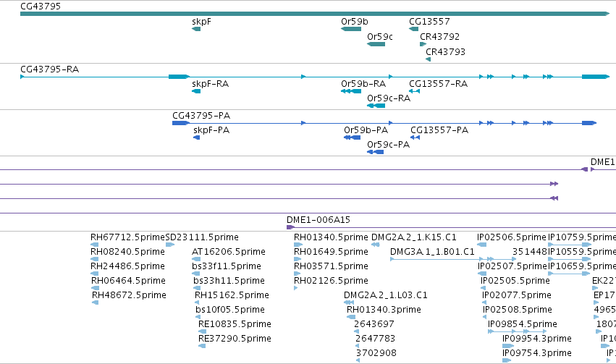The width and height of the screenshot is (616, 364).
Task: Select the DMG2A.2_1.L03.C1 label
Action: pyautogui.click(x=386, y=295)
